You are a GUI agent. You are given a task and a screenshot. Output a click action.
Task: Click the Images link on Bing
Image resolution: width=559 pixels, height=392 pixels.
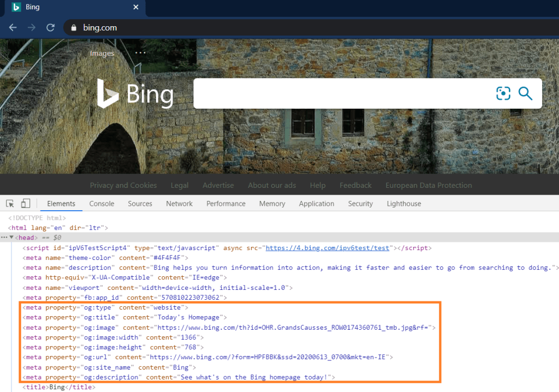pyautogui.click(x=102, y=54)
